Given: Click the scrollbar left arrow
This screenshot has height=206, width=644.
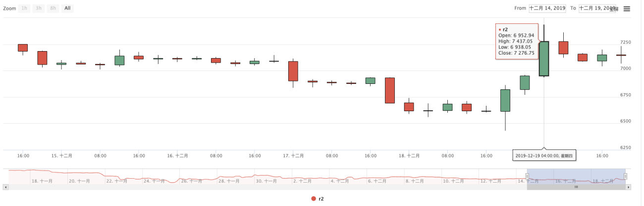Looking at the screenshot, I should point(5,187).
